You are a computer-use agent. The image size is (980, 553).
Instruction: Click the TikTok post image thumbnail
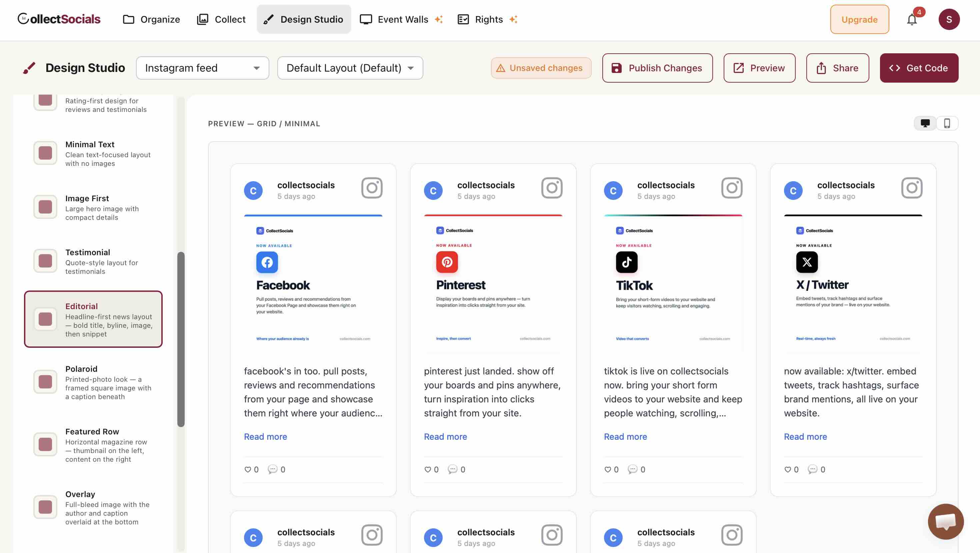click(x=673, y=284)
